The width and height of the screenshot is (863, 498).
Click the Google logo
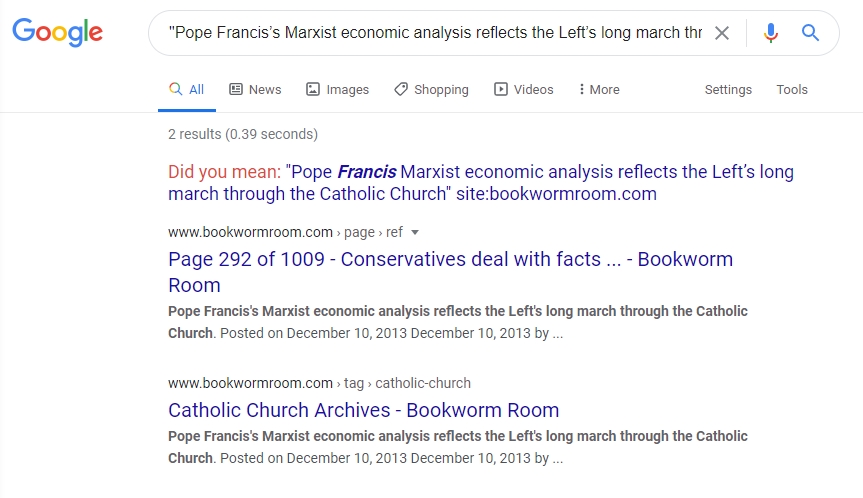(x=58, y=32)
